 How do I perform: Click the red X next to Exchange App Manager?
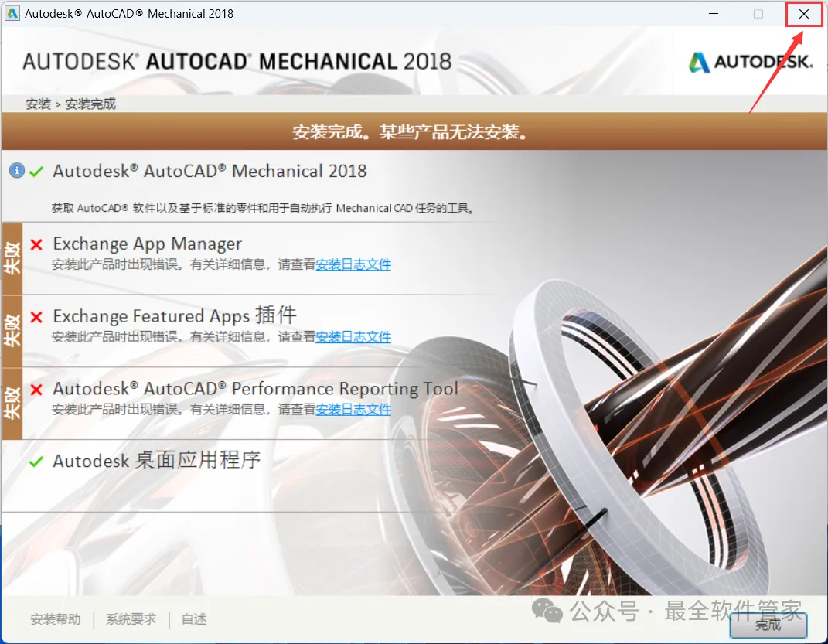[x=36, y=245]
